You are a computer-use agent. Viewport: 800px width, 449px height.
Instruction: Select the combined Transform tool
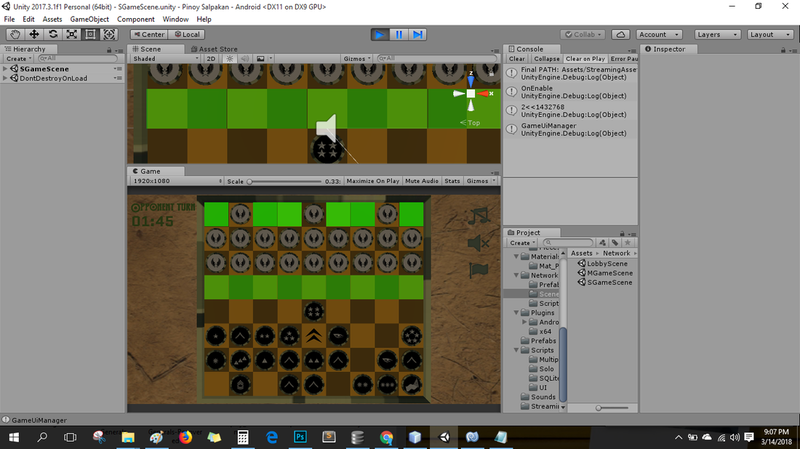[x=109, y=34]
